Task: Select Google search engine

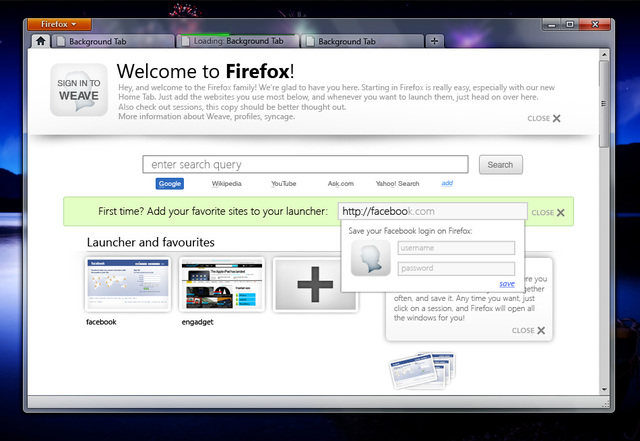Action: (x=170, y=184)
